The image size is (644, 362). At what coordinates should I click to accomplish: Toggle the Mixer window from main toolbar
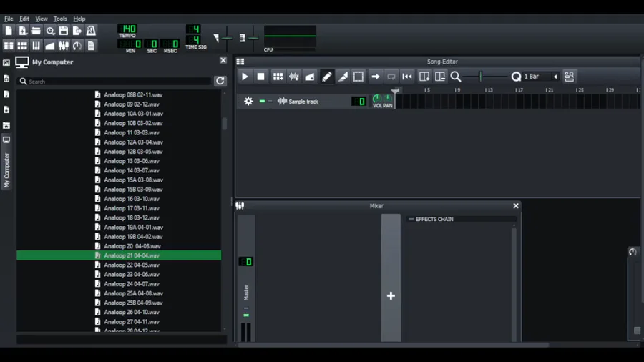click(64, 46)
